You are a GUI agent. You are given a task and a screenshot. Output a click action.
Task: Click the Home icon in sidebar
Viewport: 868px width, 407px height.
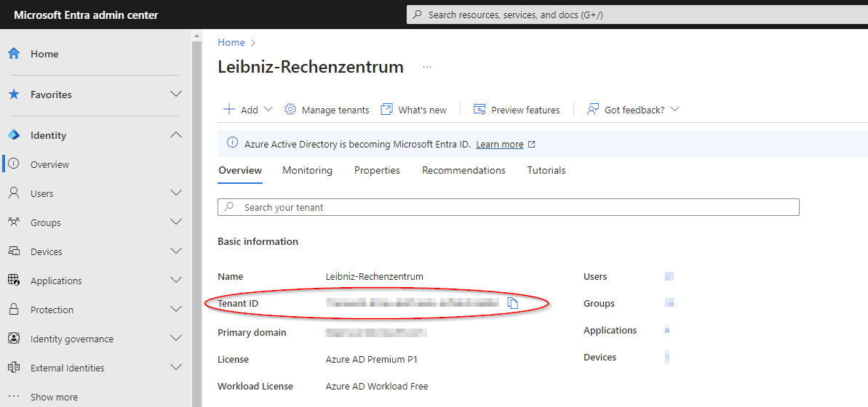(x=14, y=54)
